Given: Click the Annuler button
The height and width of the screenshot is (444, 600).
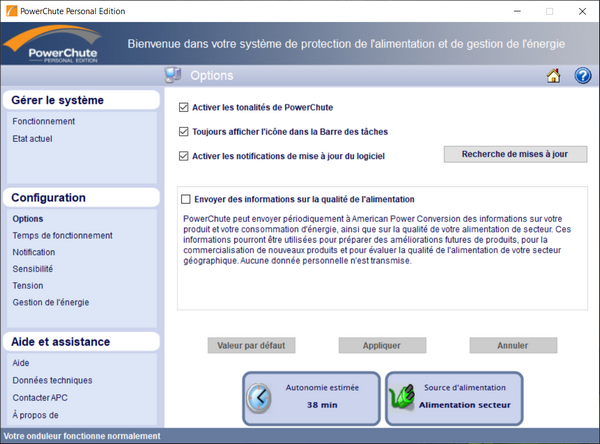Looking at the screenshot, I should (x=513, y=345).
